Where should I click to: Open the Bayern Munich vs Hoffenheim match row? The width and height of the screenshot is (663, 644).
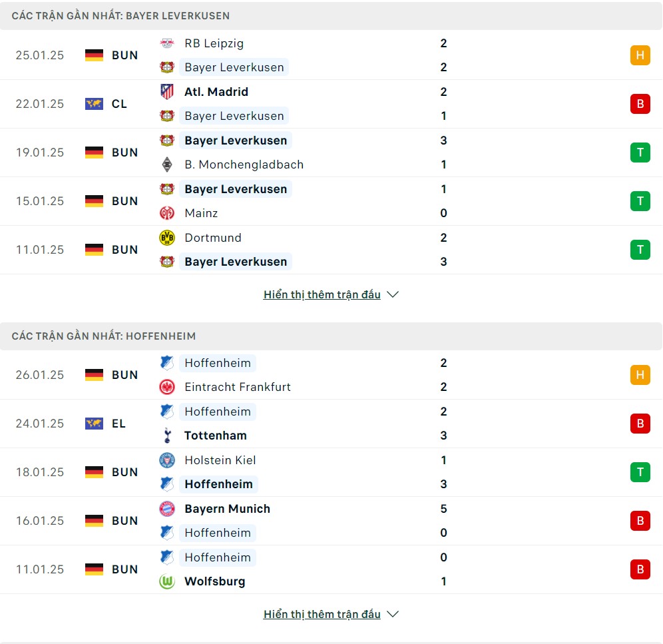(x=331, y=521)
